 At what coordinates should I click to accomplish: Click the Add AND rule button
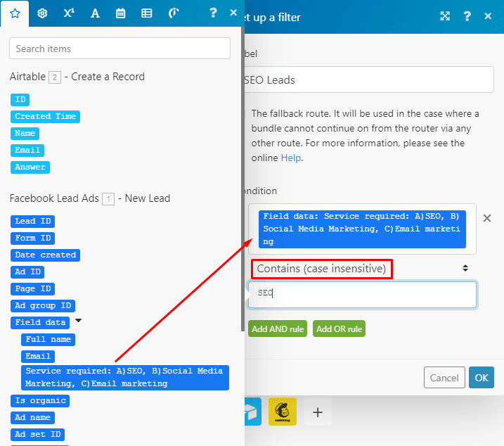(x=277, y=329)
